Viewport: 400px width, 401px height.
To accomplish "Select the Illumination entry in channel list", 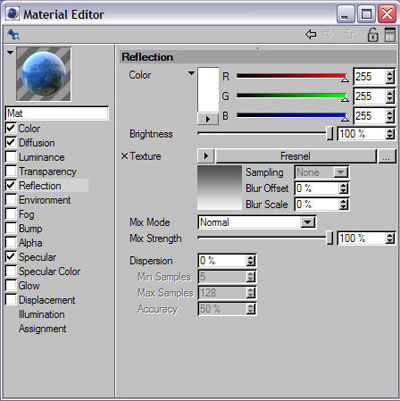I will pyautogui.click(x=42, y=314).
